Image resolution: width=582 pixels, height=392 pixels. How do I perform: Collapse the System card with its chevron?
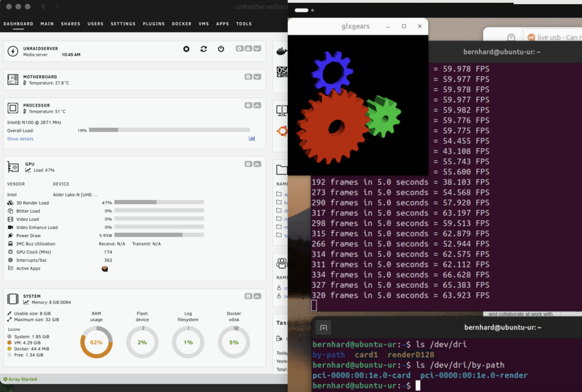pos(257,296)
